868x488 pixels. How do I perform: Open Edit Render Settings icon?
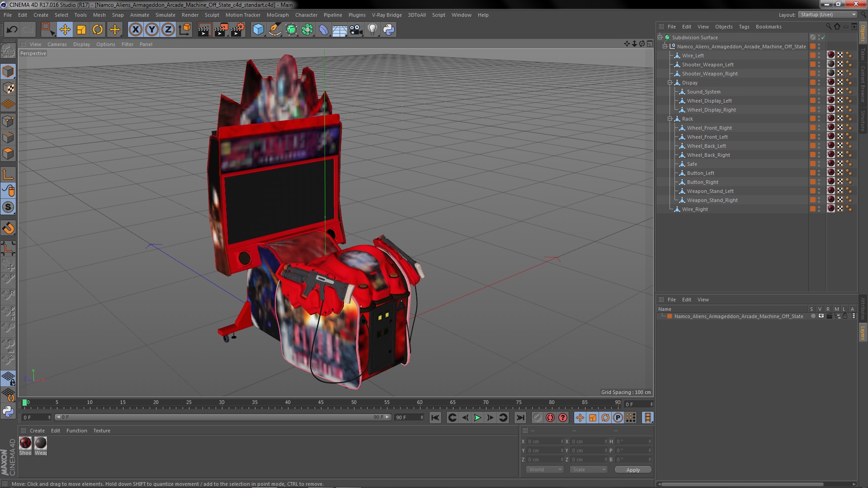[x=238, y=30]
